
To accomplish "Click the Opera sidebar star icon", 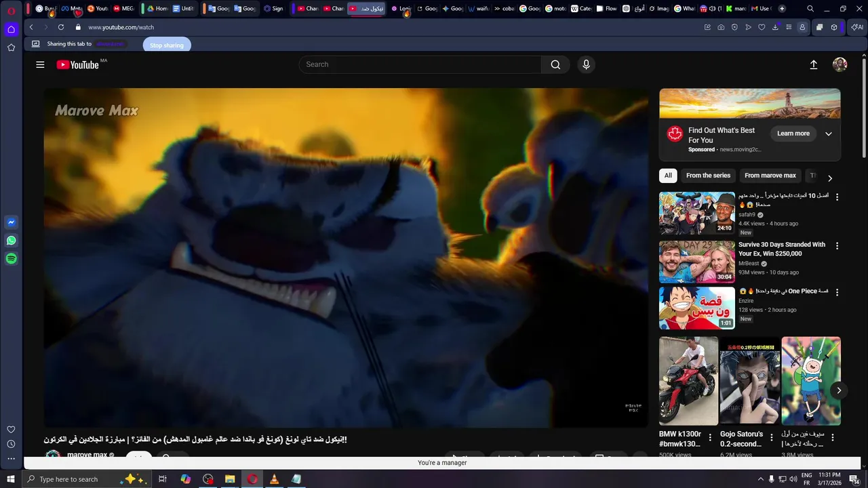I will coord(11,47).
